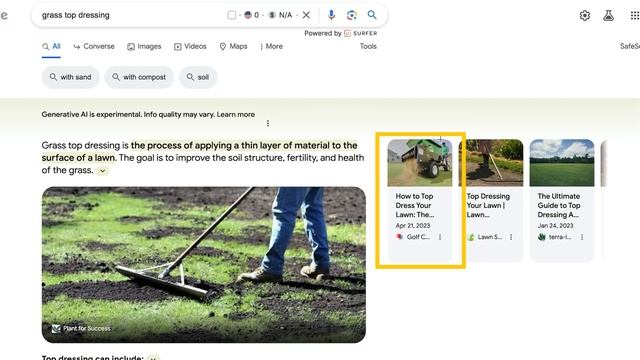
Task: Open the More tabs menu
Action: (x=271, y=47)
